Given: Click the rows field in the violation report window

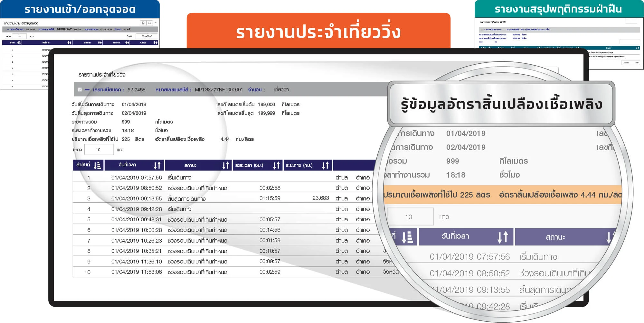Looking at the screenshot, I should point(488,42).
